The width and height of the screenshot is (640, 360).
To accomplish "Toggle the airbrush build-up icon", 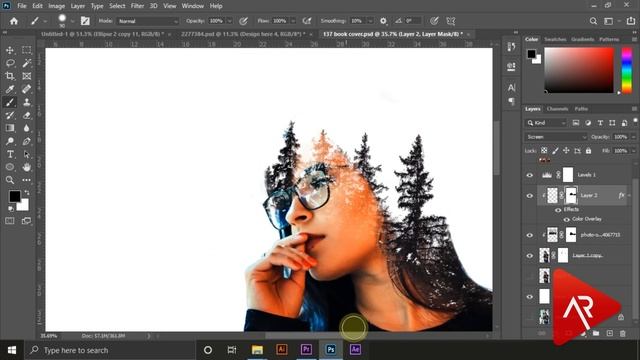I will pos(307,21).
